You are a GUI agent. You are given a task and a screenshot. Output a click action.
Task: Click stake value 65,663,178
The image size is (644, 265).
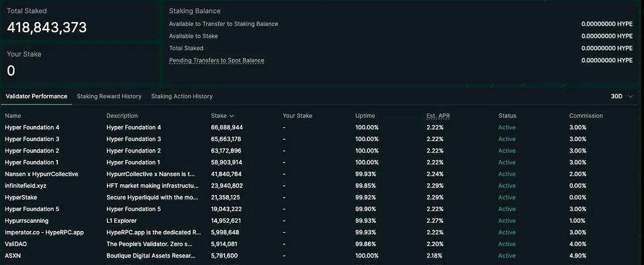click(x=226, y=139)
